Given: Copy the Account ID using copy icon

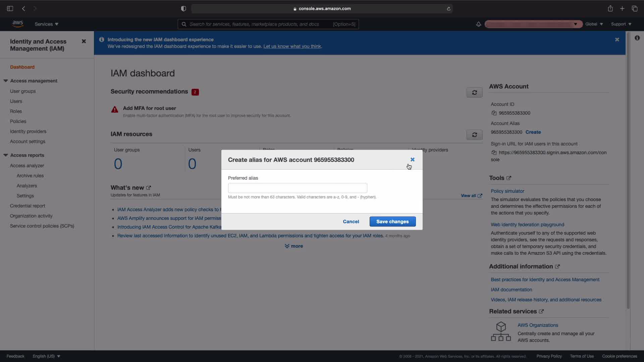Looking at the screenshot, I should [x=494, y=113].
